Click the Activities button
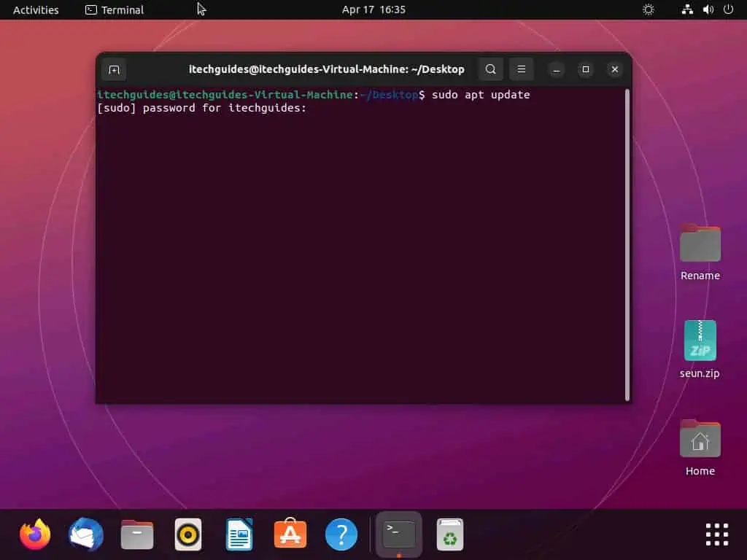The image size is (747, 560). coord(36,9)
